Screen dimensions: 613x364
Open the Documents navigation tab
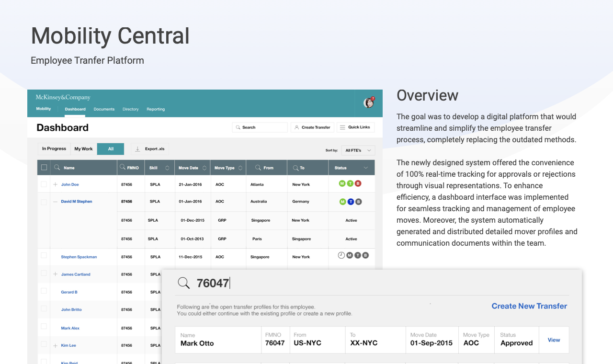tap(104, 109)
